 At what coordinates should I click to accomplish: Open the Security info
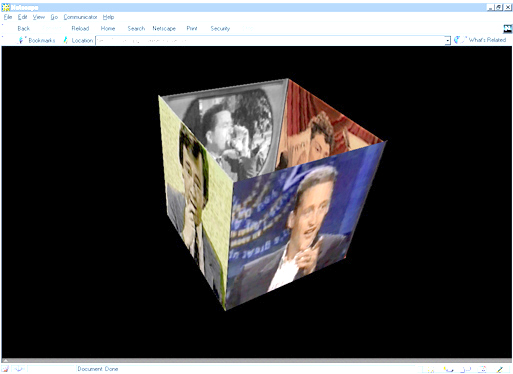coord(220,29)
